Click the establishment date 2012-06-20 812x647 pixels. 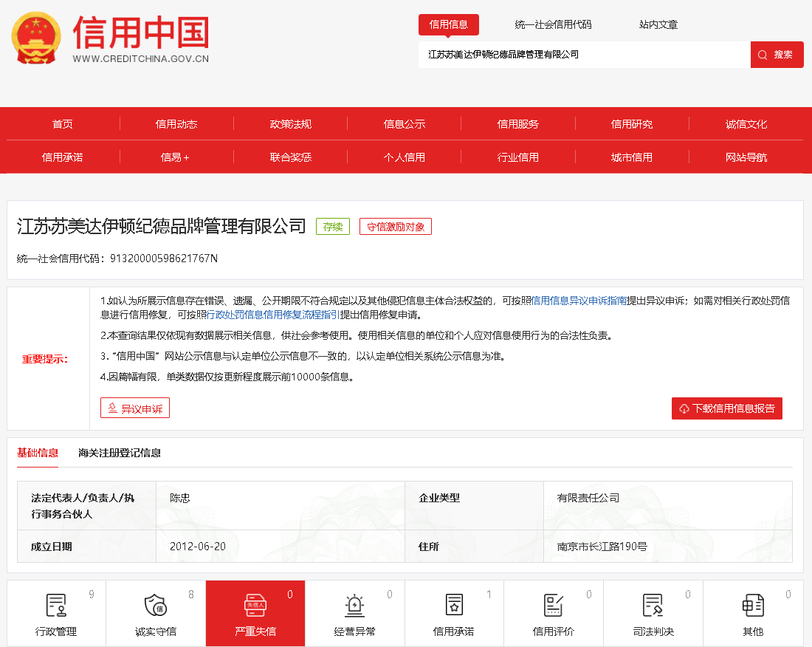coord(198,547)
